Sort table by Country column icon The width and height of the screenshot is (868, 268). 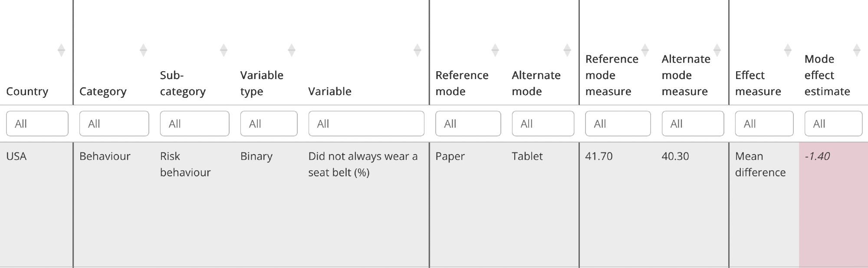pyautogui.click(x=61, y=50)
